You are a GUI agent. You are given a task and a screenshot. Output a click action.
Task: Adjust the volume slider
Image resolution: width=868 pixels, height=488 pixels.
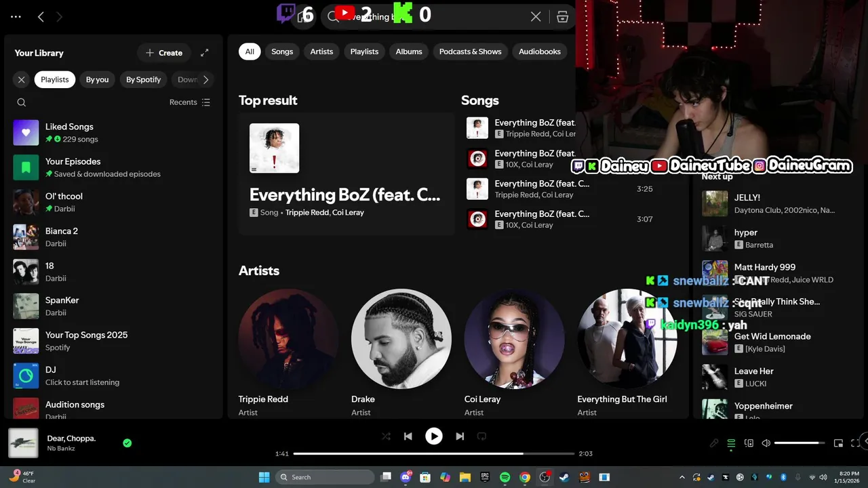(800, 443)
